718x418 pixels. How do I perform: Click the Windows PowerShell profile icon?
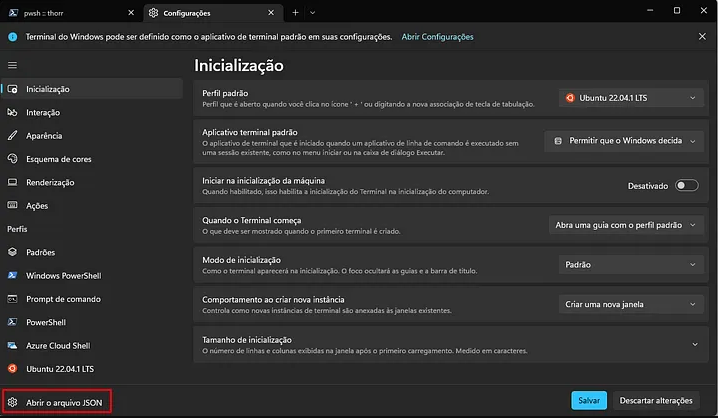(12, 275)
